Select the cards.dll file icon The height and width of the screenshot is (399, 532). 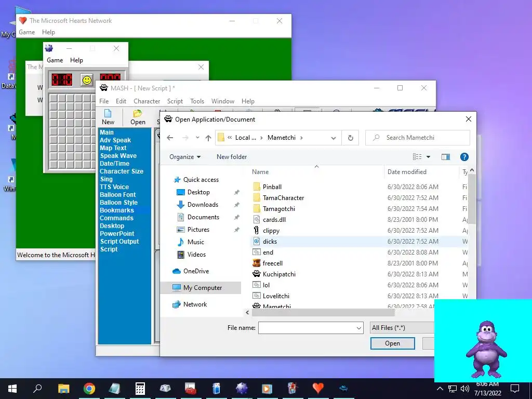[257, 220]
